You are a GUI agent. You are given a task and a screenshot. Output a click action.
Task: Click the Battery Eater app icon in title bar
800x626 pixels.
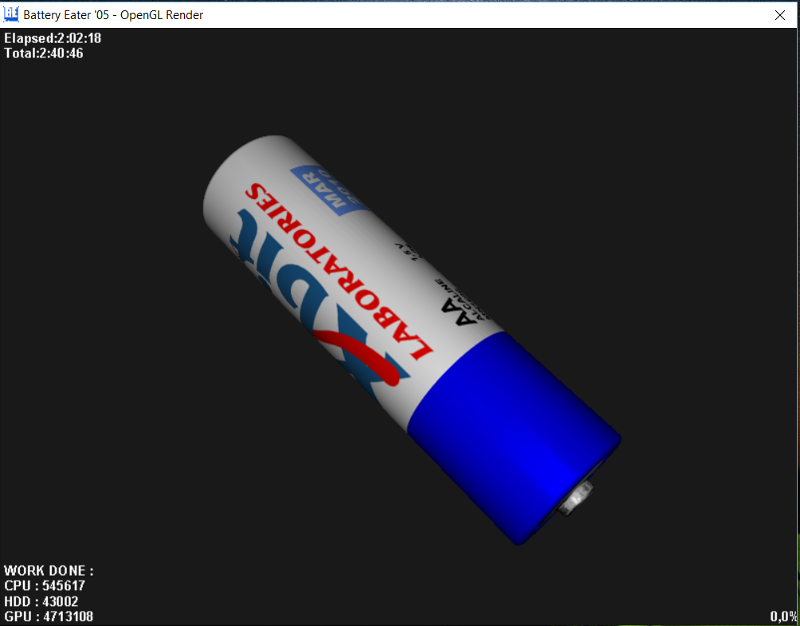(x=11, y=14)
